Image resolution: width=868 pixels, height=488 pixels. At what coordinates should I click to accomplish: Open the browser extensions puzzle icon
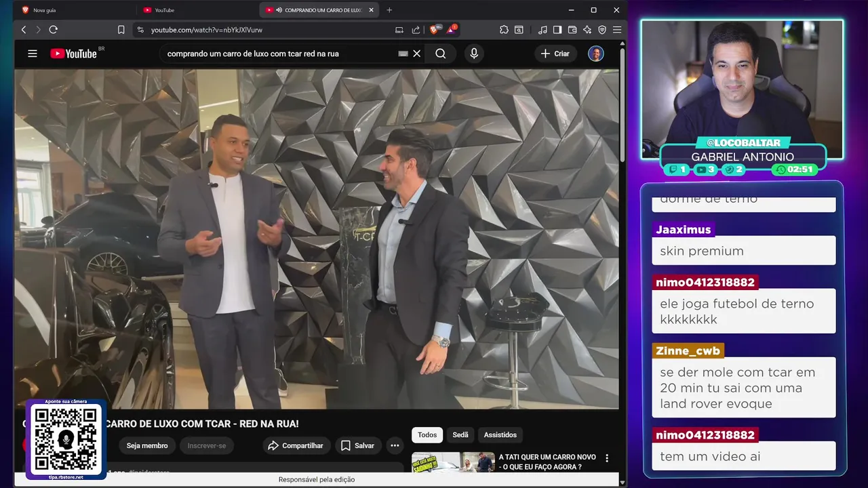click(x=504, y=30)
